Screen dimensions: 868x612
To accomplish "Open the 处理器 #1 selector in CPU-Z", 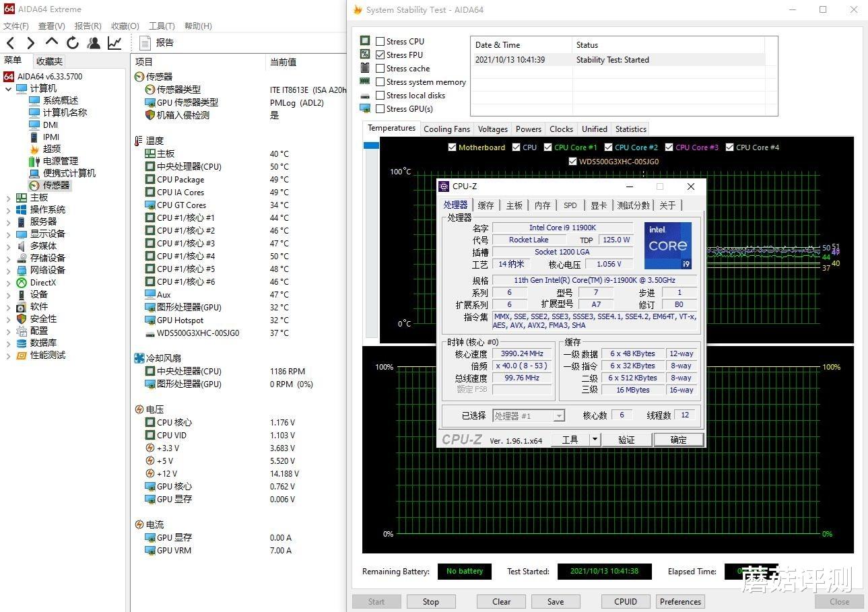I will point(560,415).
